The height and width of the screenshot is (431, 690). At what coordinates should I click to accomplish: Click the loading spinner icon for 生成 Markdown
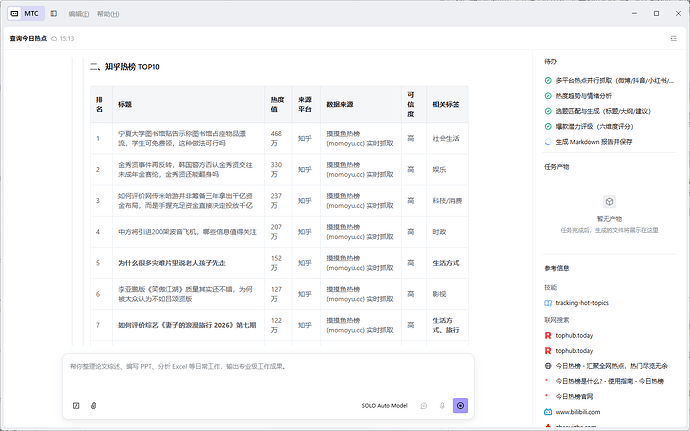click(548, 142)
